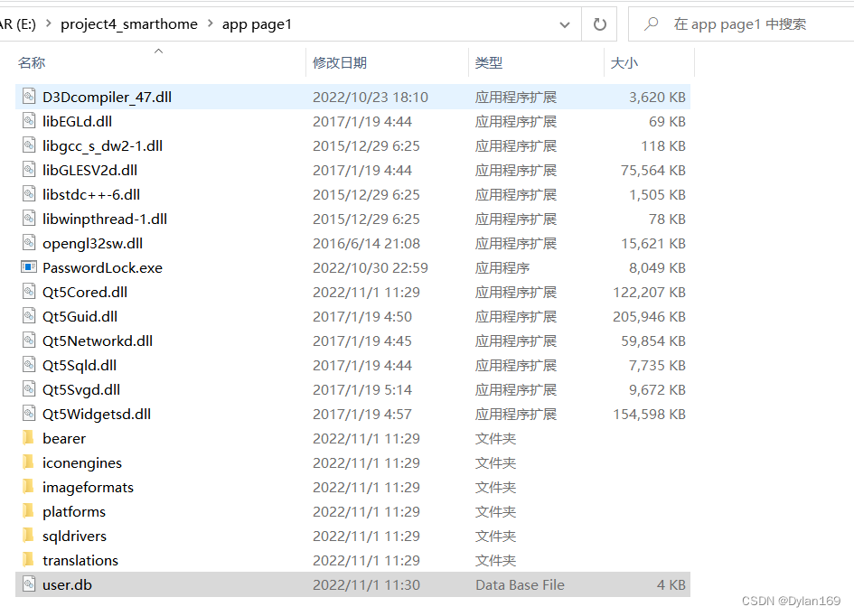Select the file name libEGLd.dll
Viewport: 854px width, 616px height.
pyautogui.click(x=78, y=121)
